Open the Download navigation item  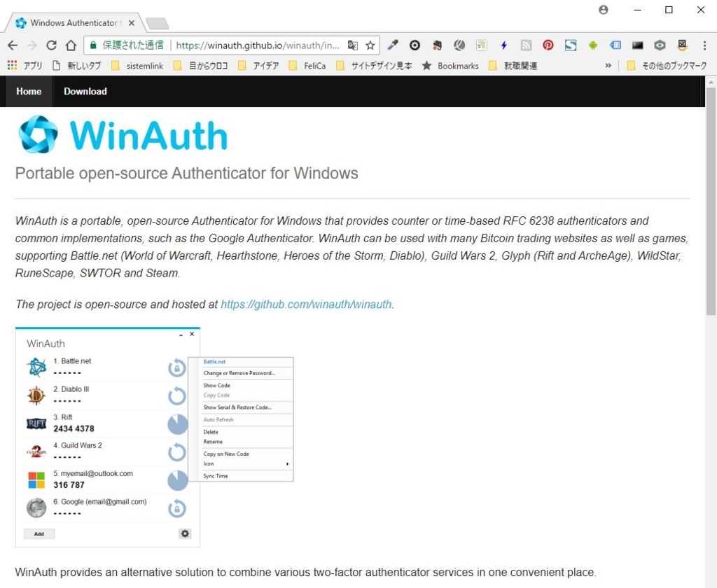pyautogui.click(x=85, y=92)
